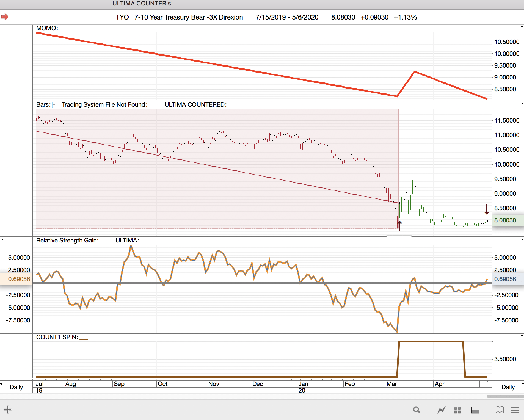Click the plus icon in the bottom bar
Screen dimensions: 524x420
point(8,410)
